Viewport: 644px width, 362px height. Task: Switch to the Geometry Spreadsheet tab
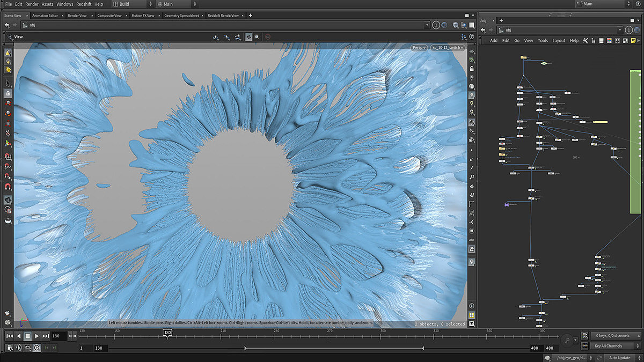[x=181, y=16]
